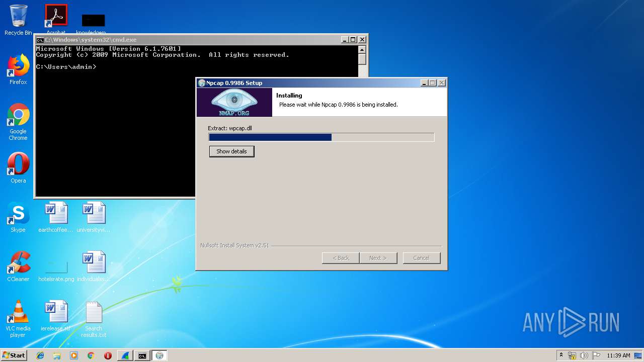
Task: Select the universityvi Word document icon
Action: tap(94, 217)
